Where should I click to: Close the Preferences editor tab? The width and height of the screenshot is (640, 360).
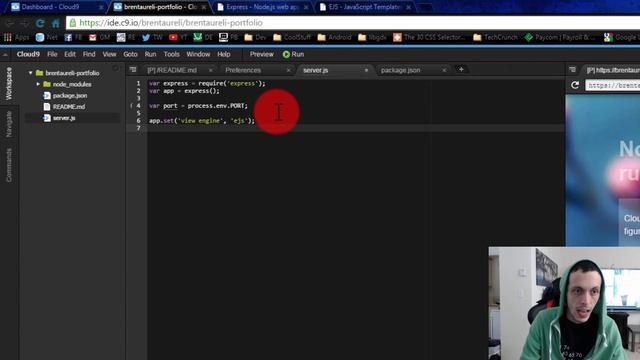pyautogui.click(x=289, y=70)
